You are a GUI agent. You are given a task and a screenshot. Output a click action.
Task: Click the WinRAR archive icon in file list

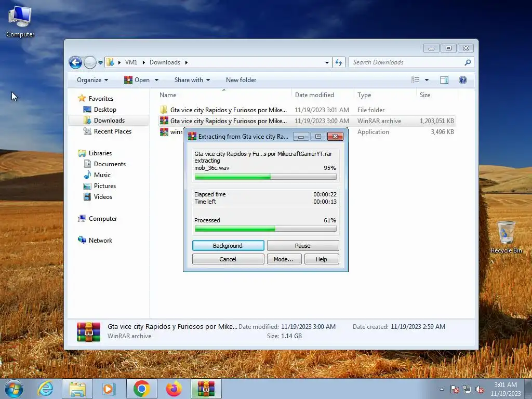164,121
